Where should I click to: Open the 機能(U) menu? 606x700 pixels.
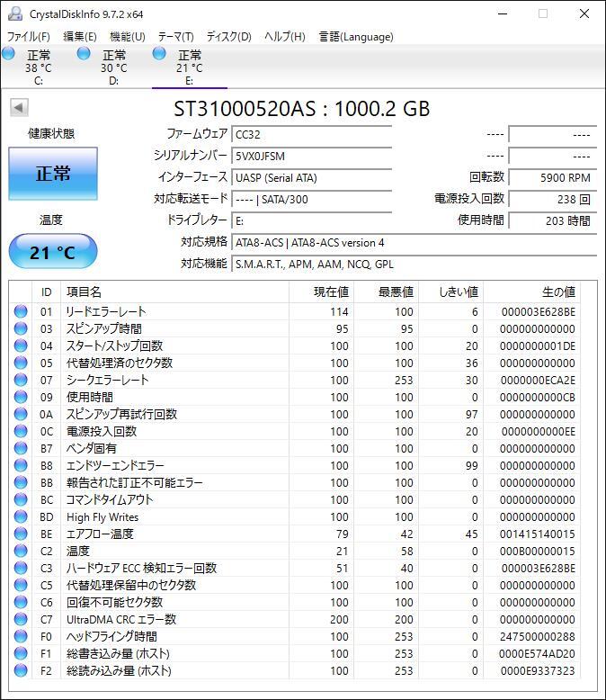click(127, 36)
